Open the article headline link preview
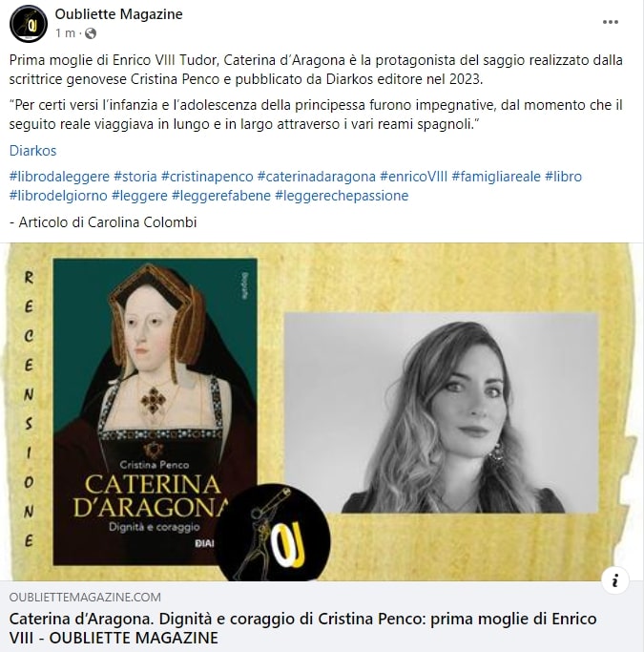 pos(302,628)
